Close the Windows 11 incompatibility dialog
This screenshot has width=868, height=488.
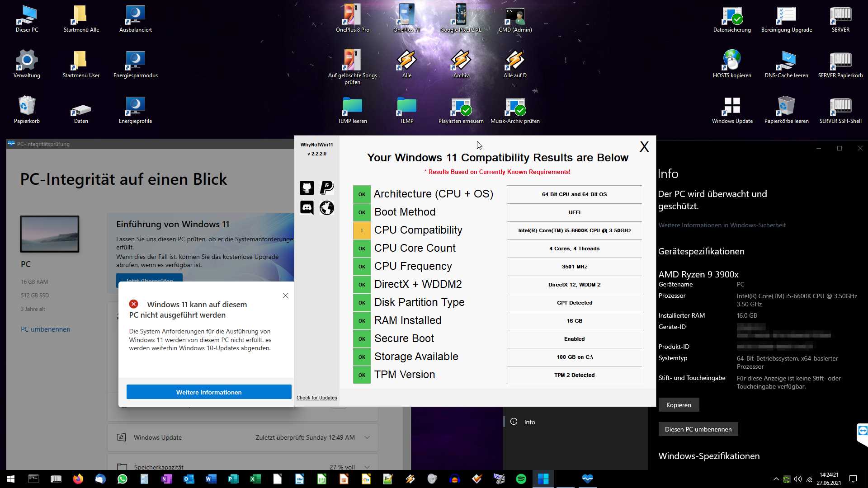[x=285, y=296]
